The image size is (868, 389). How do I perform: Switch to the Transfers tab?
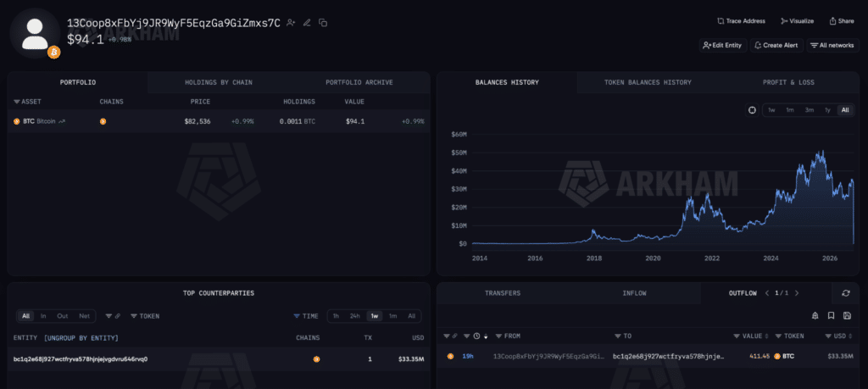click(503, 293)
